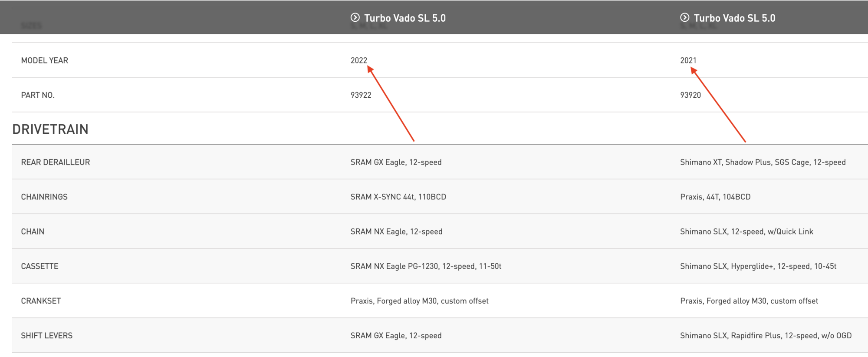Click the Shimano SLX Hyperglide+ cassette spec
This screenshot has height=357, width=868.
758,266
